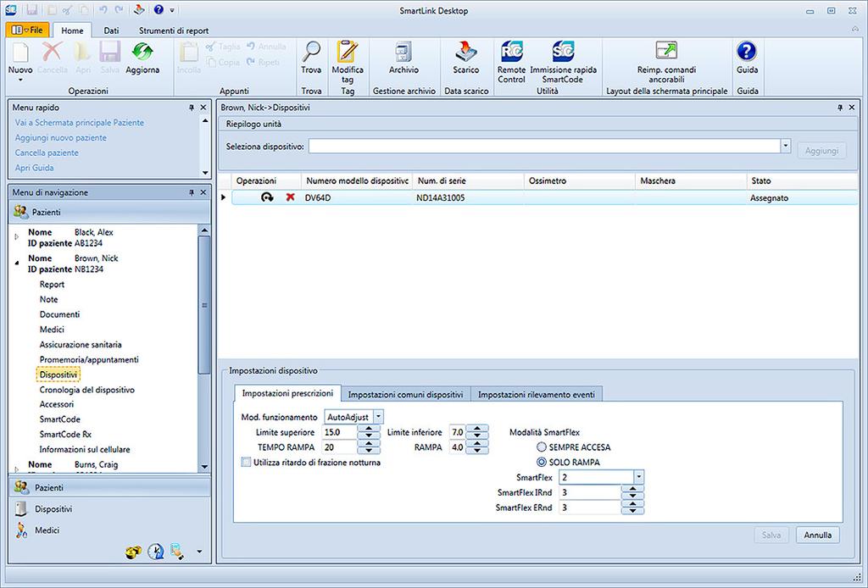Open quick access toolbar customize arrow
Image resolution: width=868 pixels, height=588 pixels.
click(172, 10)
